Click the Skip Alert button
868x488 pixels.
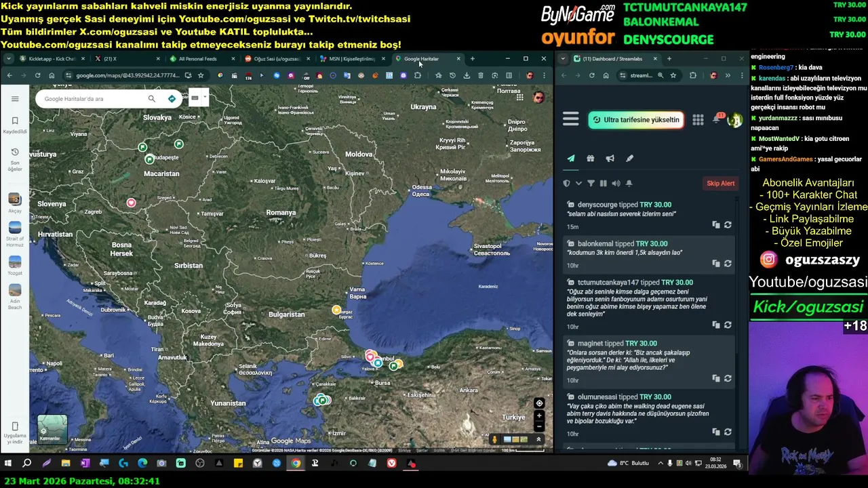pyautogui.click(x=720, y=184)
